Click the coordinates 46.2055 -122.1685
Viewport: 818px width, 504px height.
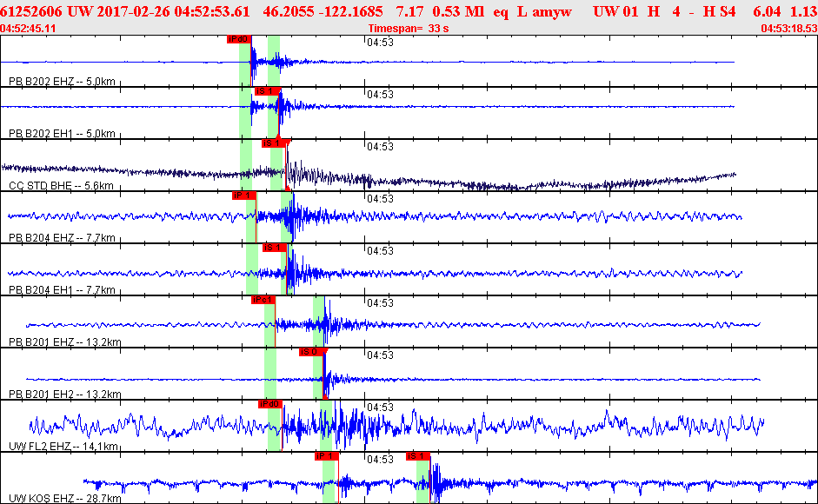[x=323, y=11]
